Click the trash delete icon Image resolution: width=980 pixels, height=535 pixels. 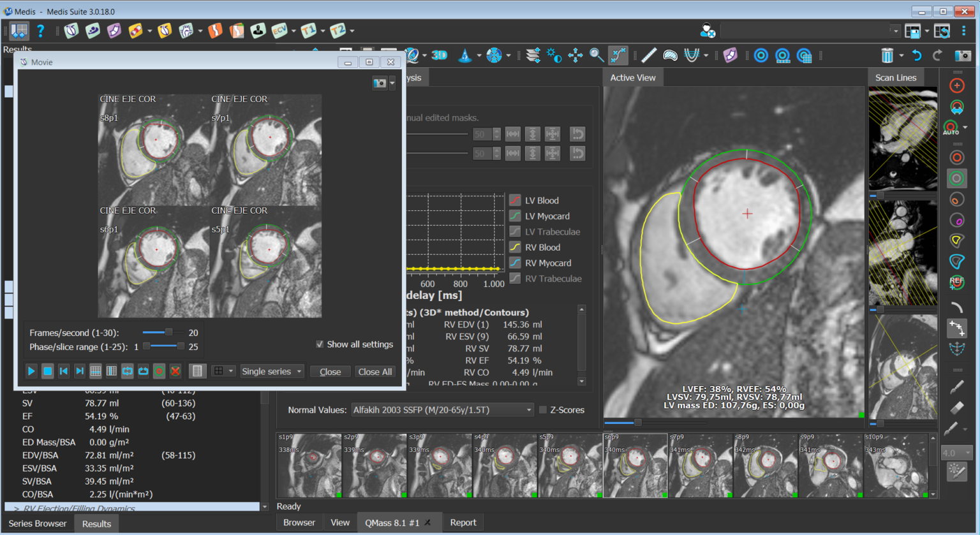pos(887,55)
